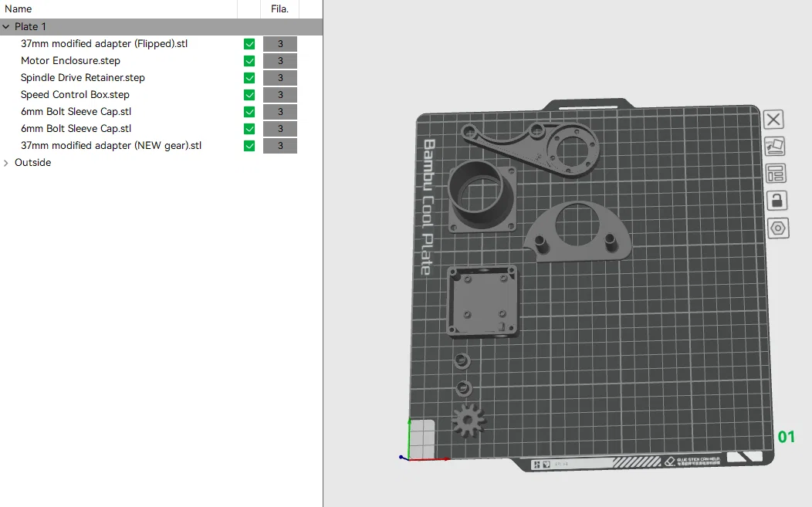
Task: Click the auto orient icon beside plate
Action: pyautogui.click(x=775, y=147)
